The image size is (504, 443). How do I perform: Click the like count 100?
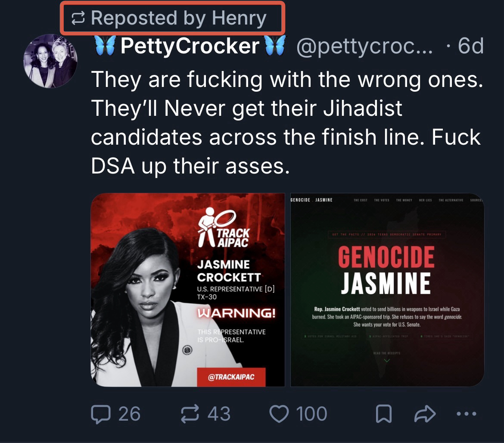coord(311,414)
